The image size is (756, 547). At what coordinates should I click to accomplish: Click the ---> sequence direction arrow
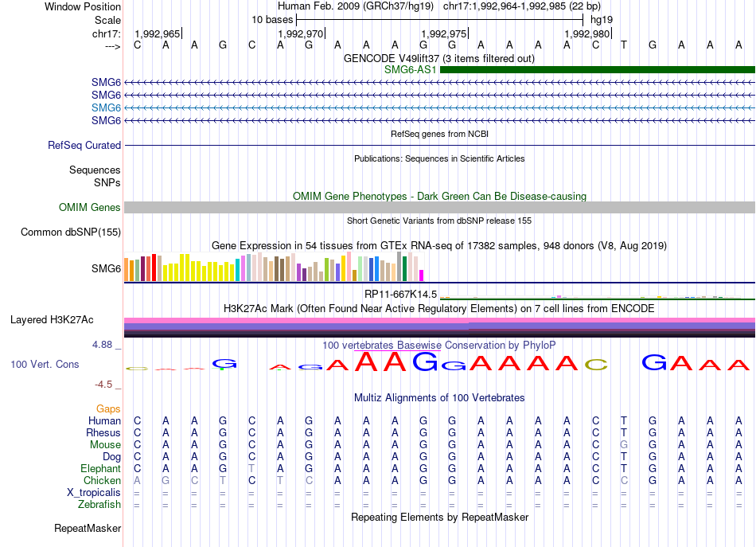point(113,46)
